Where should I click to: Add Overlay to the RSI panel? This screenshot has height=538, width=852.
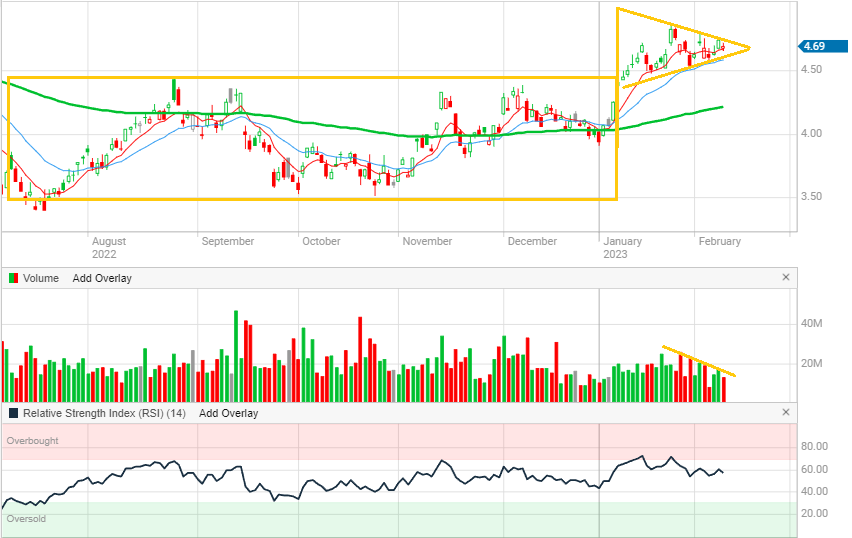[x=228, y=413]
